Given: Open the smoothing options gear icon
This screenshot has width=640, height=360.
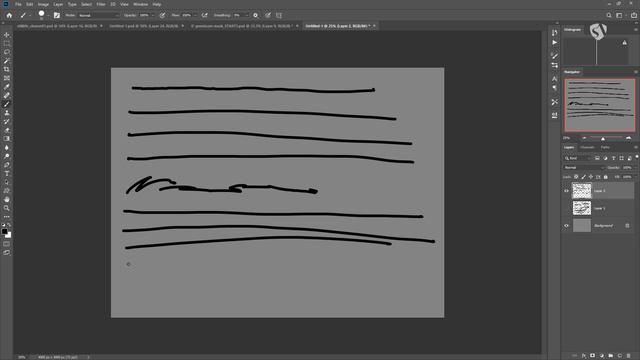Looking at the screenshot, I should click(256, 15).
